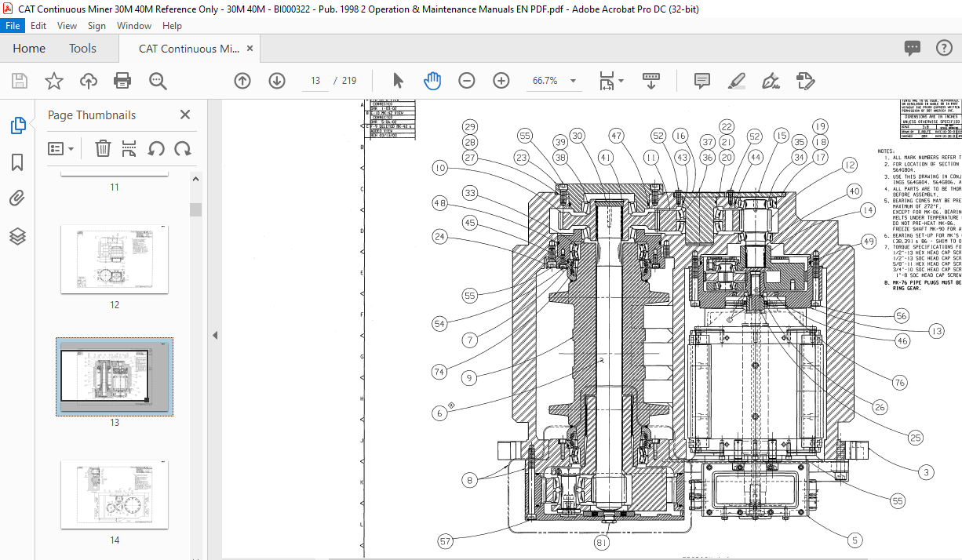The image size is (962, 560).
Task: Open the Window menu
Action: point(134,26)
